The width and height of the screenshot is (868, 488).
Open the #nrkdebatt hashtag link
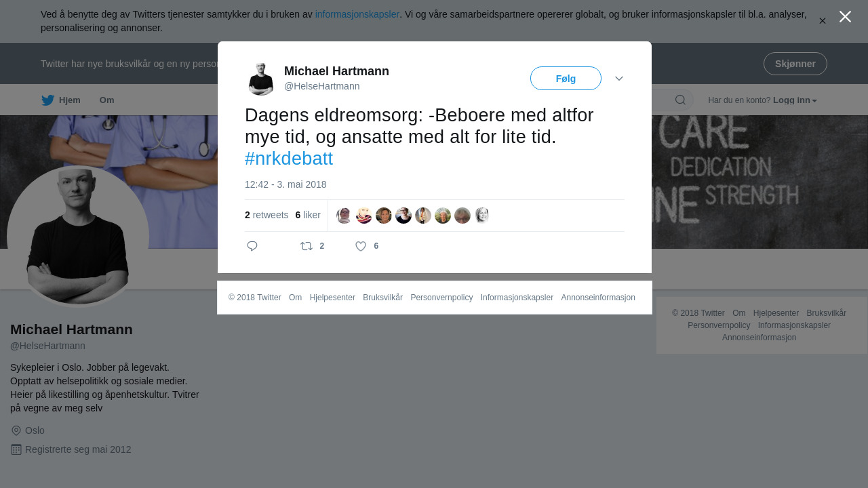[x=289, y=159]
